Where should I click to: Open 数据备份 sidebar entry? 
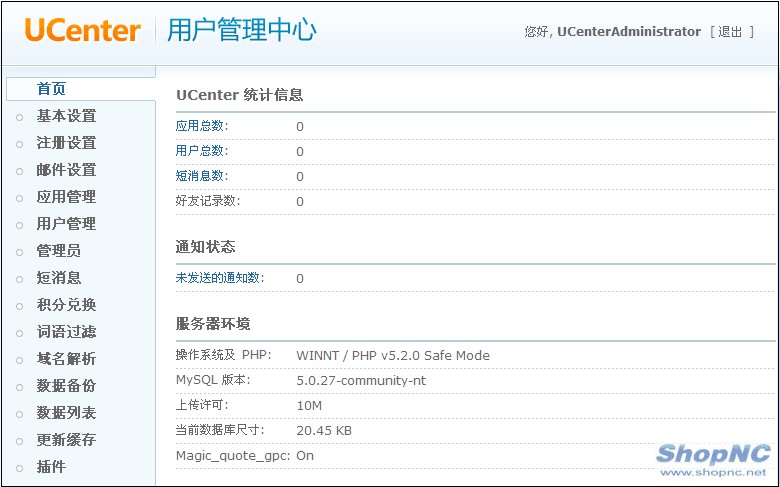point(66,386)
